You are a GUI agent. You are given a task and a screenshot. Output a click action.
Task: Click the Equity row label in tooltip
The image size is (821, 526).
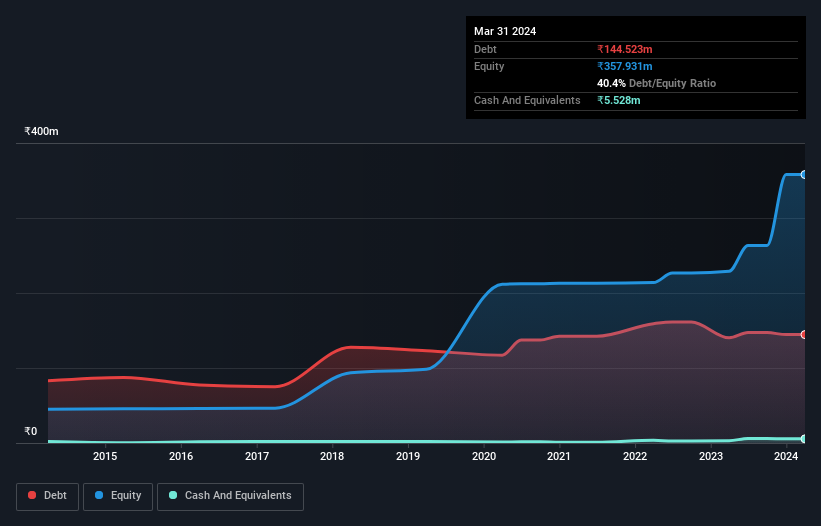pos(489,66)
